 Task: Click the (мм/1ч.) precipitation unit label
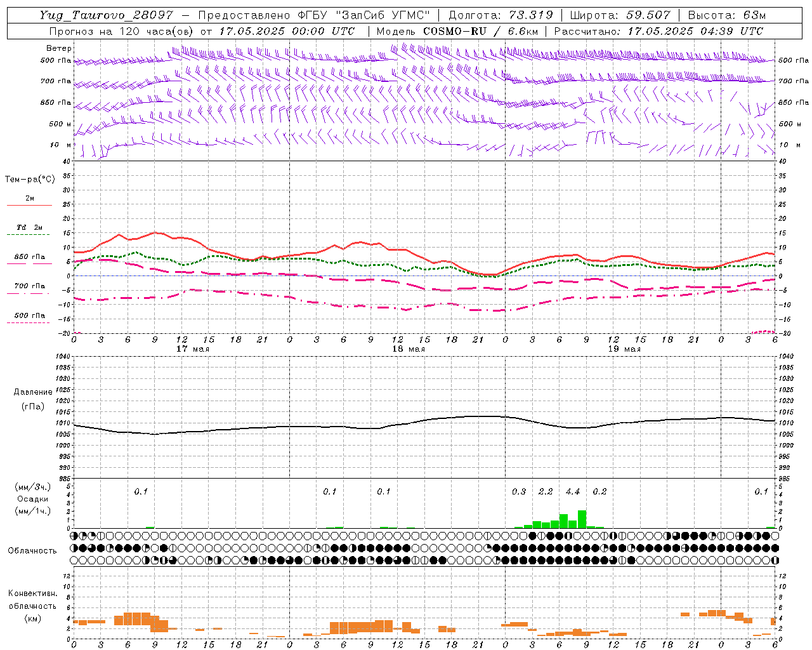click(x=33, y=511)
